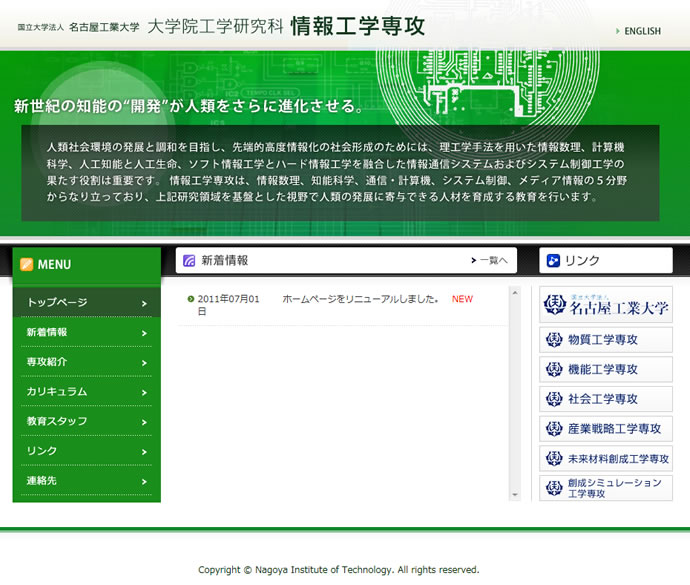The height and width of the screenshot is (585, 690).
Task: Open the 機能工学専攻 link button
Action: pos(606,369)
